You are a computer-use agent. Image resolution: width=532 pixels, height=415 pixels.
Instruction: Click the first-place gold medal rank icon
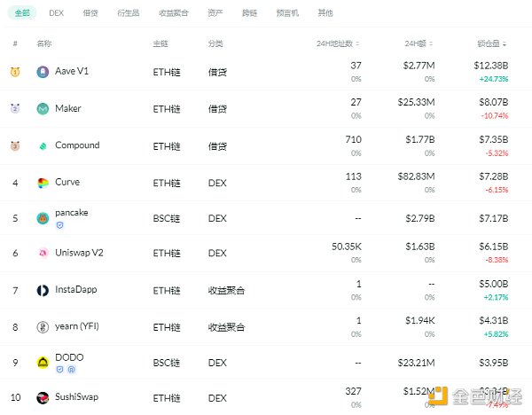click(15, 72)
